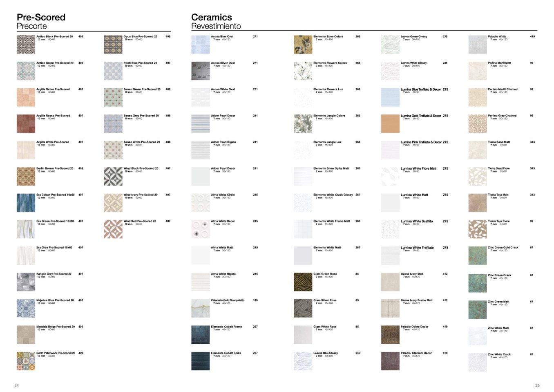The image size is (554, 392).
Task: Click the Antico Black Pre-Scored 20 tile thumbnail
Action: [26, 45]
